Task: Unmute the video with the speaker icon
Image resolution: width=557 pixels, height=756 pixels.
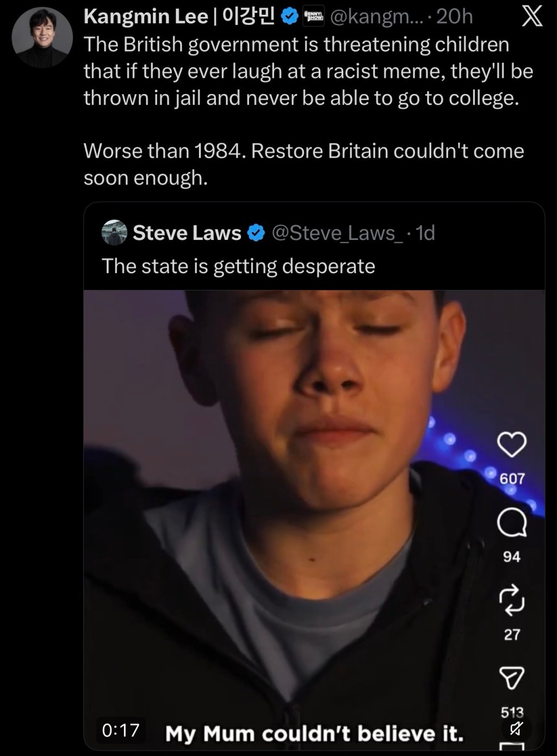Action: tap(512, 728)
